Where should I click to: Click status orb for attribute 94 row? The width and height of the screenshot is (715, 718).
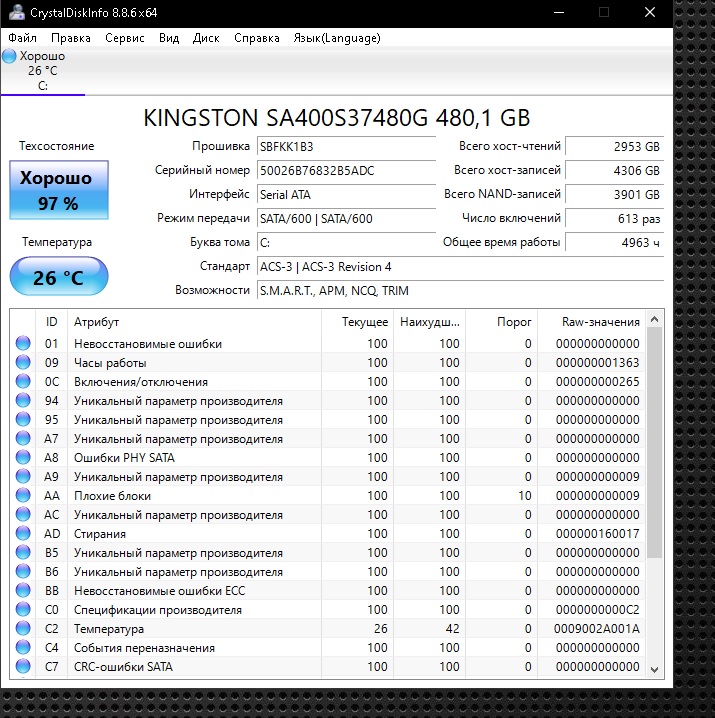23,400
